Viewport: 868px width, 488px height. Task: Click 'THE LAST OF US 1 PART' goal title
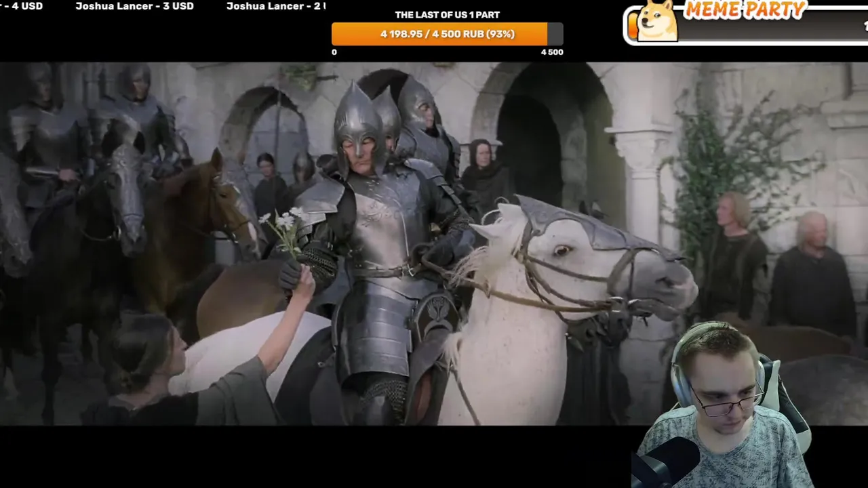447,15
